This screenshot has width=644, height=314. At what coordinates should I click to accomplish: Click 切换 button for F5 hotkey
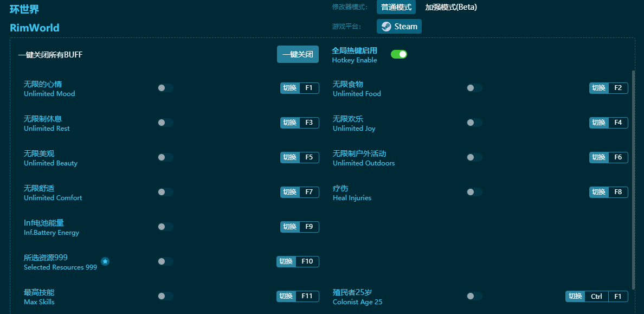(x=290, y=157)
